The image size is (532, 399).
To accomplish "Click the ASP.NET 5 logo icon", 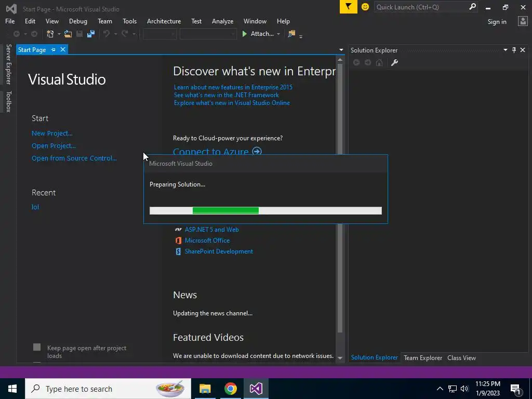I will [x=178, y=230].
